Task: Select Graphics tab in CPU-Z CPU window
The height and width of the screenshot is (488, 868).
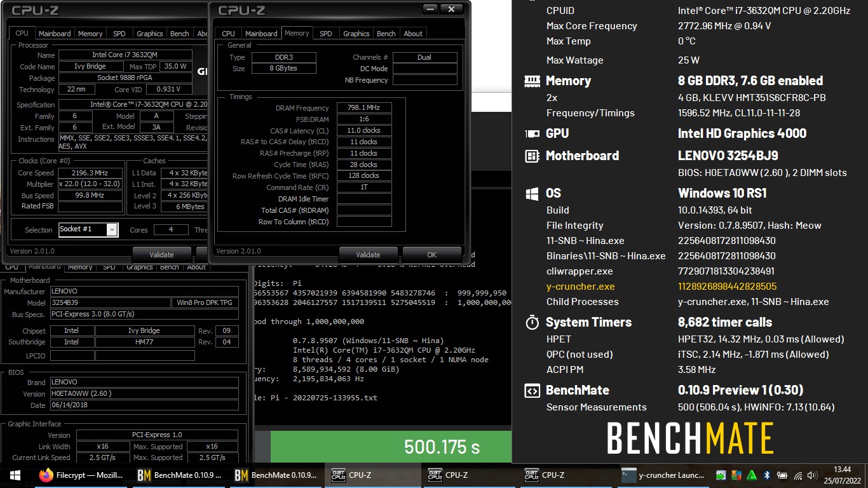Action: click(x=150, y=34)
